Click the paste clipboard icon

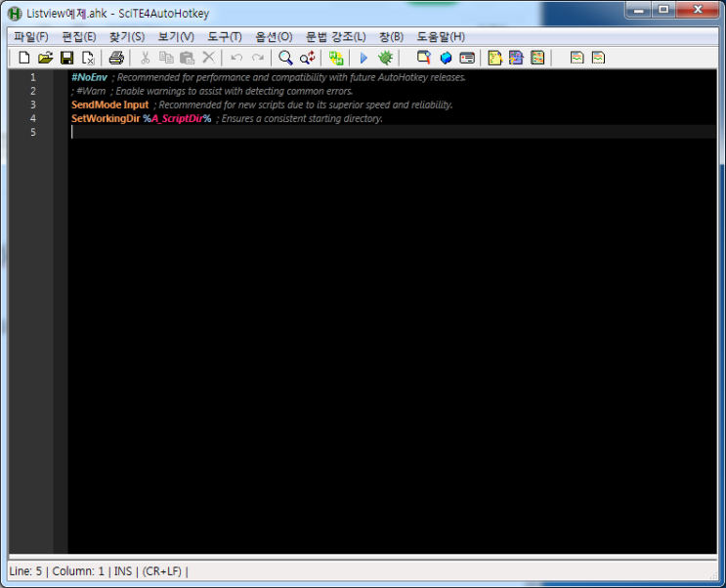coord(187,58)
